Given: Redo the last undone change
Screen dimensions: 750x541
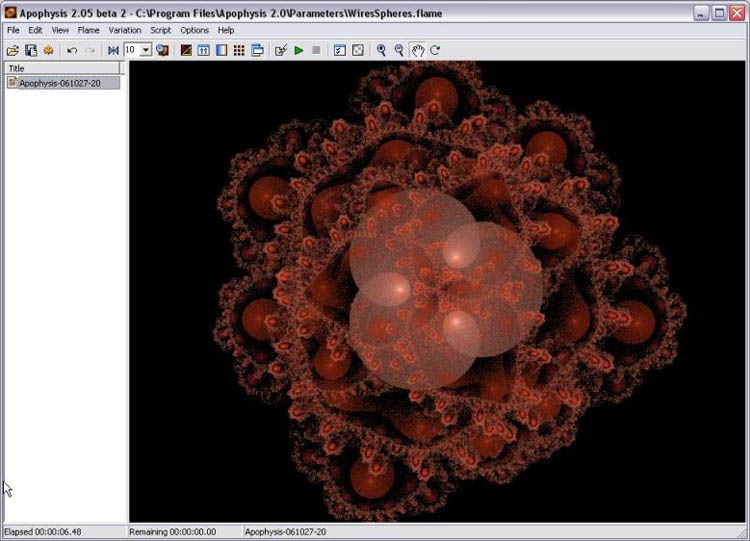Looking at the screenshot, I should (90, 50).
